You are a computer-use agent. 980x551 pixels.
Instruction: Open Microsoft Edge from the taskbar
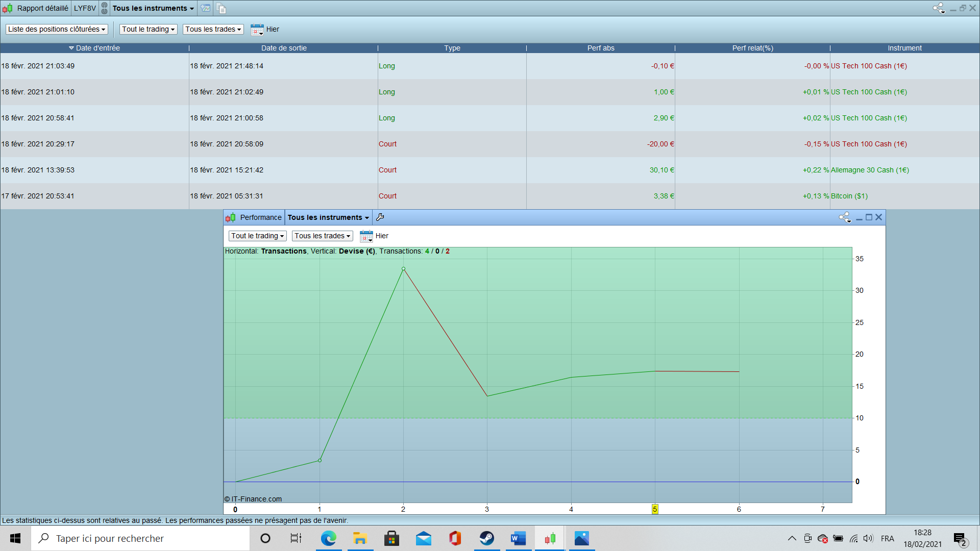pyautogui.click(x=329, y=538)
